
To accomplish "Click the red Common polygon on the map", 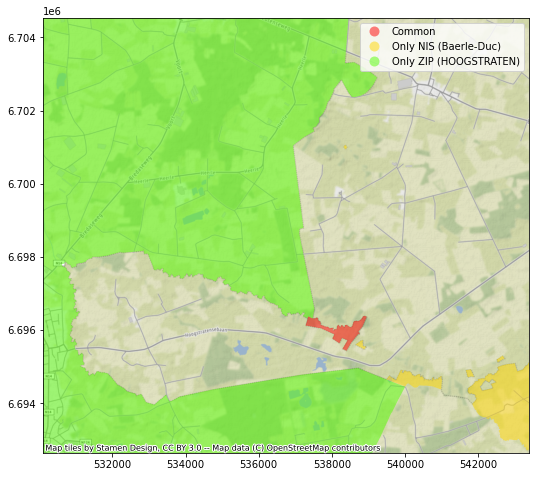I will coord(345,332).
